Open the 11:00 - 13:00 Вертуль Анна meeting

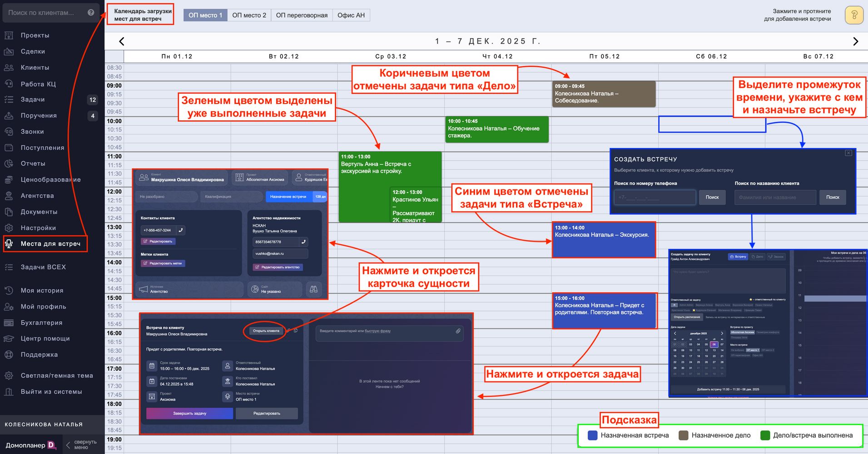(x=364, y=186)
